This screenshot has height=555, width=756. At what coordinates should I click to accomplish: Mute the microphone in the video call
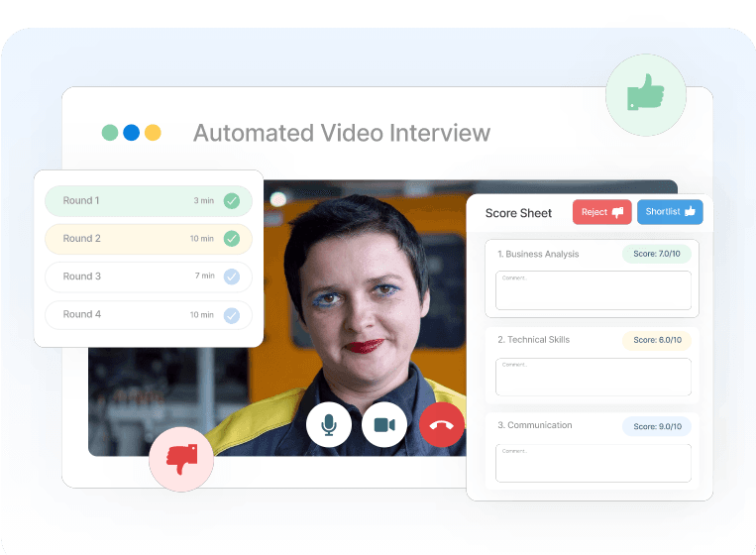pos(329,425)
